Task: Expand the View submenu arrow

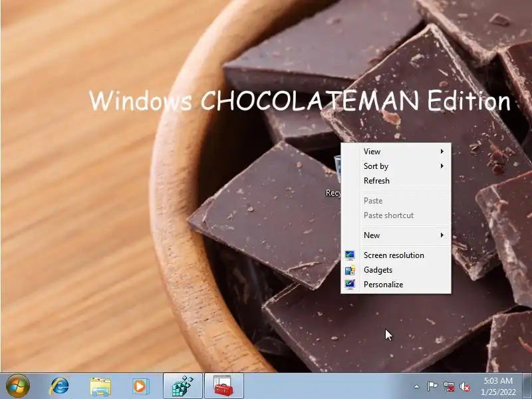Action: tap(442, 152)
